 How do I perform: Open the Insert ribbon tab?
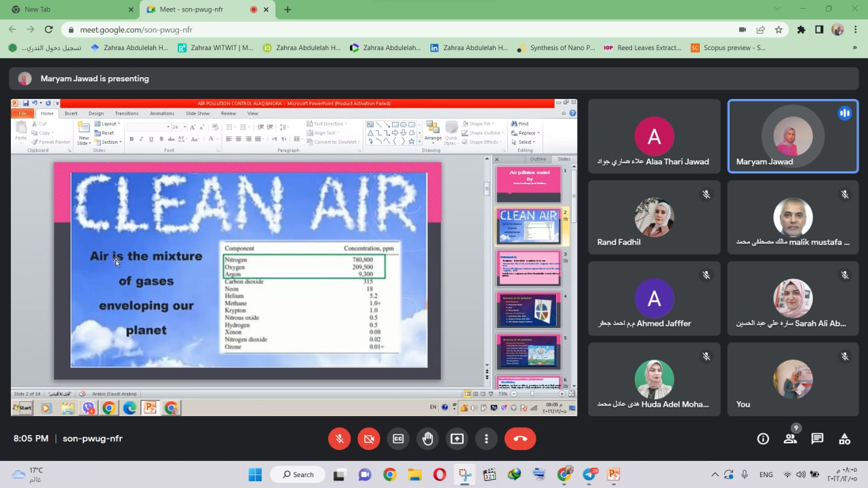click(x=71, y=113)
